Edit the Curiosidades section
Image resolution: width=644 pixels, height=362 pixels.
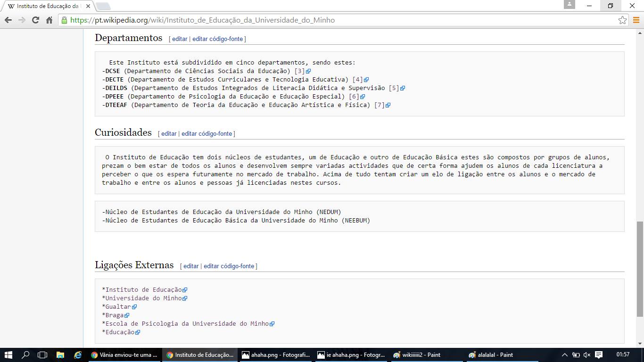pyautogui.click(x=169, y=134)
